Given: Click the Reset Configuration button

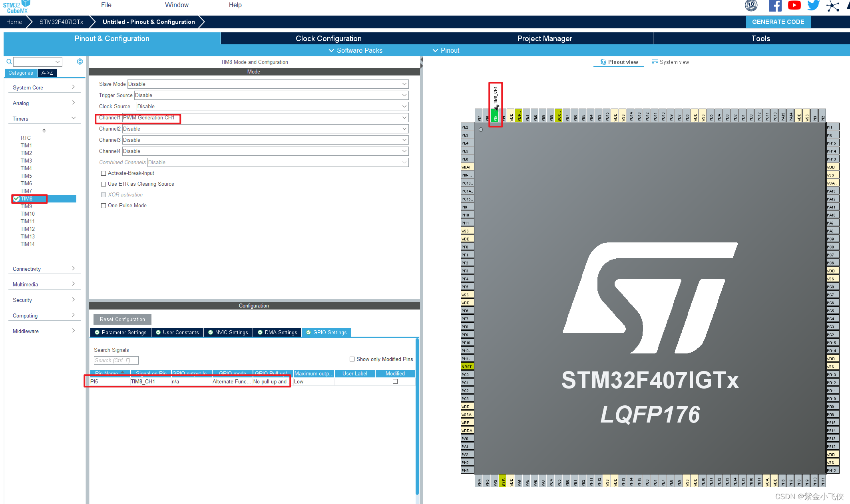Looking at the screenshot, I should tap(122, 319).
